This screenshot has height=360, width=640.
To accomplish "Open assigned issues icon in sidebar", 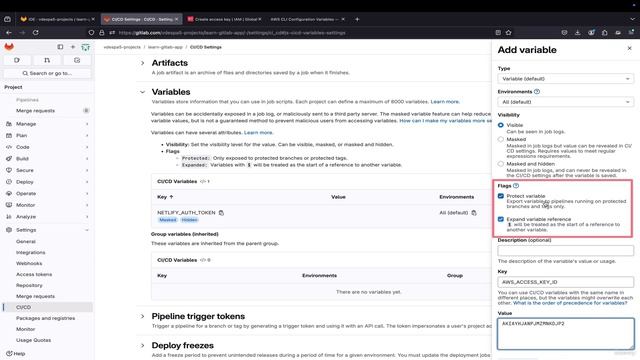I will tap(17, 60).
